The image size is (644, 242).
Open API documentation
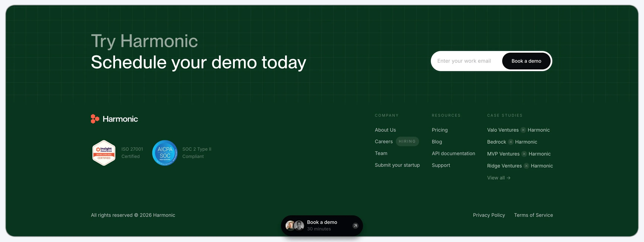[453, 153]
